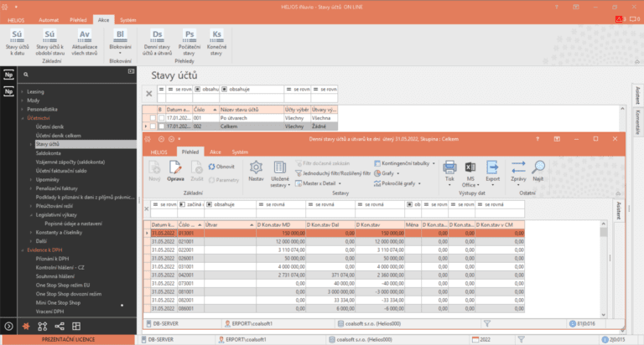Open Nastav settings gear icon
Viewport: 644px width, 345px height.
(256, 171)
